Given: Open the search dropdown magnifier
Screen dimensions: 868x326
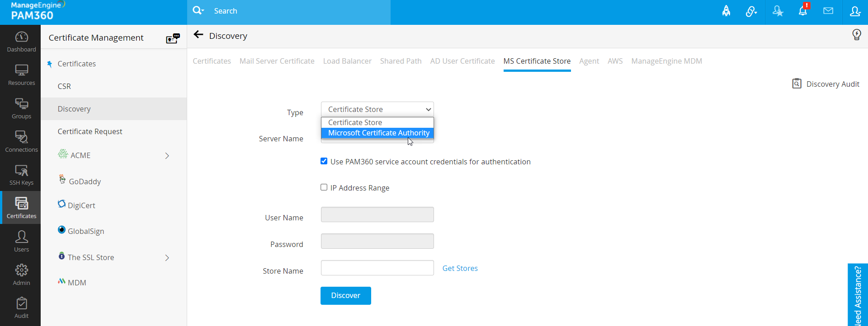Looking at the screenshot, I should pos(198,10).
